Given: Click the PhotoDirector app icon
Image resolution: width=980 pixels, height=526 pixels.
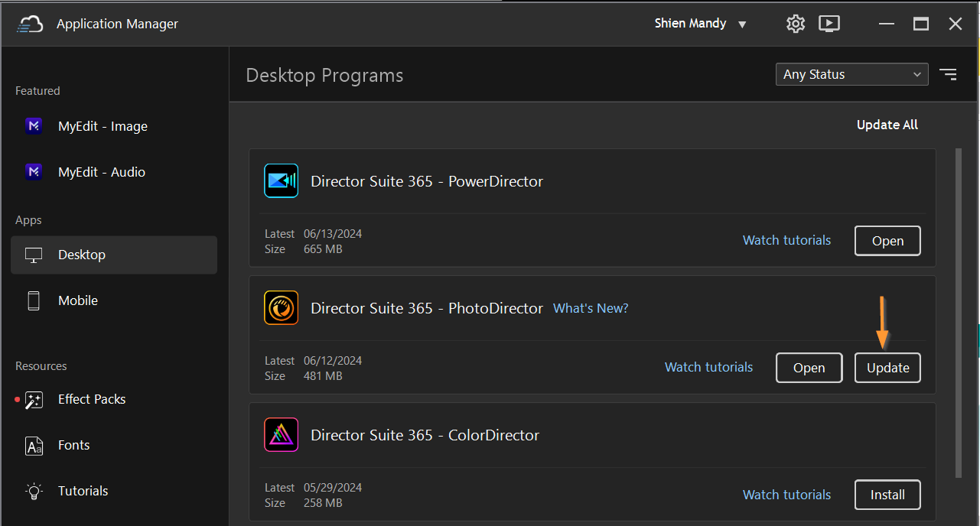Looking at the screenshot, I should (281, 308).
